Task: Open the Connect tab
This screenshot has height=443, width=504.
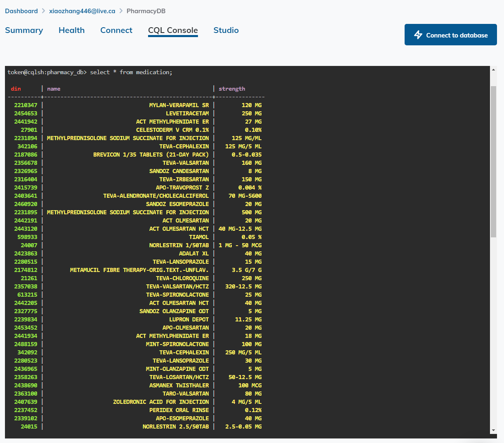Action: tap(116, 30)
